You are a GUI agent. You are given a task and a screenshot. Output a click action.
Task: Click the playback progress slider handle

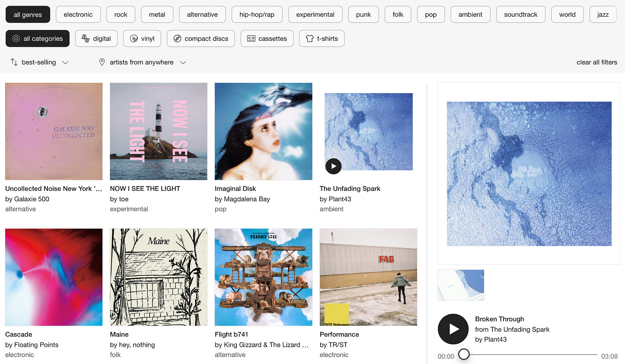coord(464,354)
